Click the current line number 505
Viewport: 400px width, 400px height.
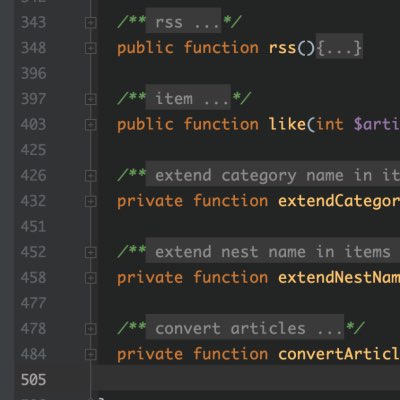point(33,380)
